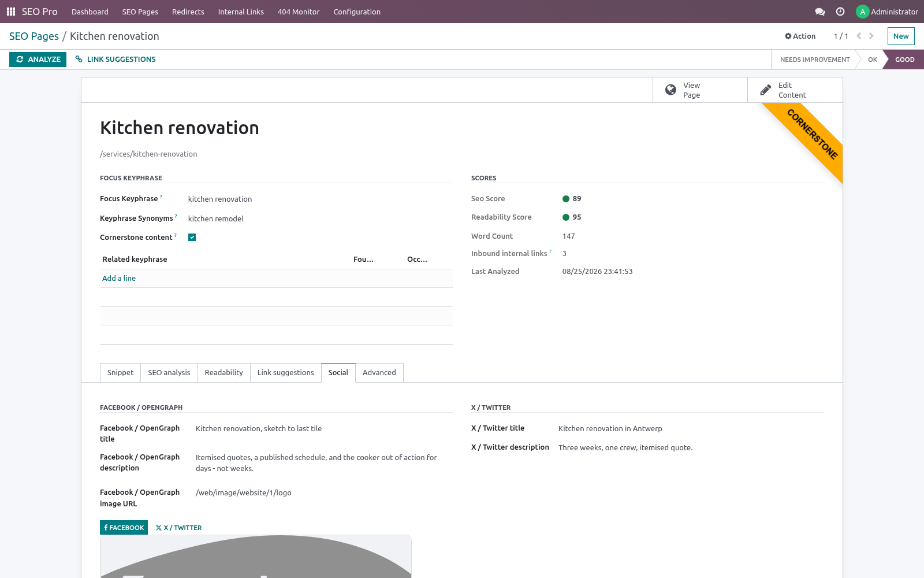Click Add a line link
Screen dimensions: 924x578
tap(119, 279)
